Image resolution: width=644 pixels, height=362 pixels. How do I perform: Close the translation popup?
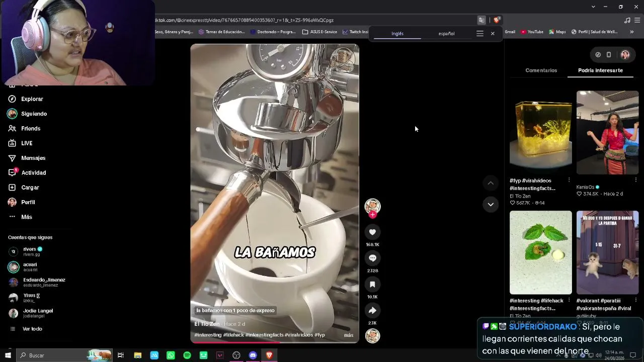(493, 34)
